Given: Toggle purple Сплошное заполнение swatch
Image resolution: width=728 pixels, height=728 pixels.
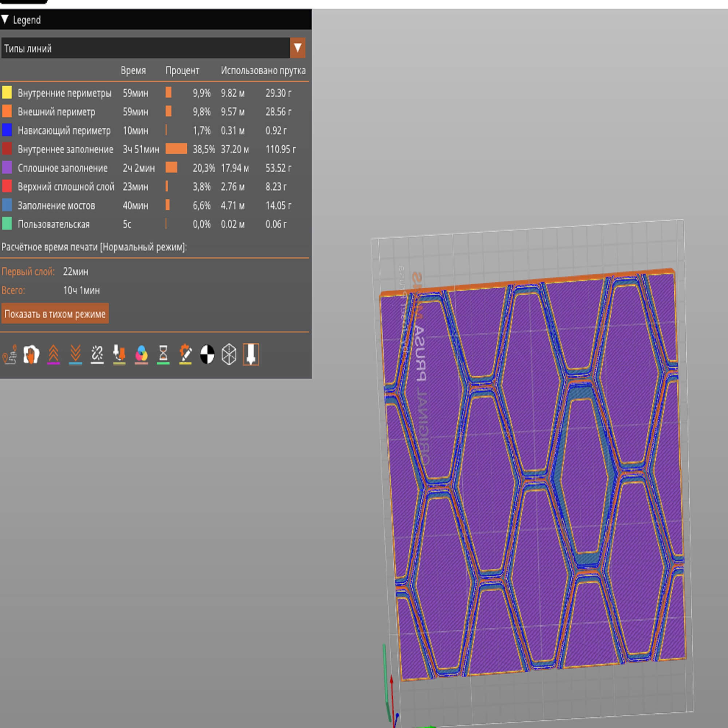Looking at the screenshot, I should 7,168.
